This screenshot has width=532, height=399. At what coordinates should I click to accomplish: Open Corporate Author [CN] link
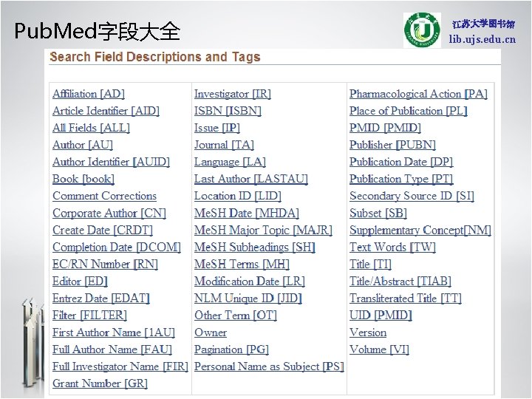pos(109,213)
